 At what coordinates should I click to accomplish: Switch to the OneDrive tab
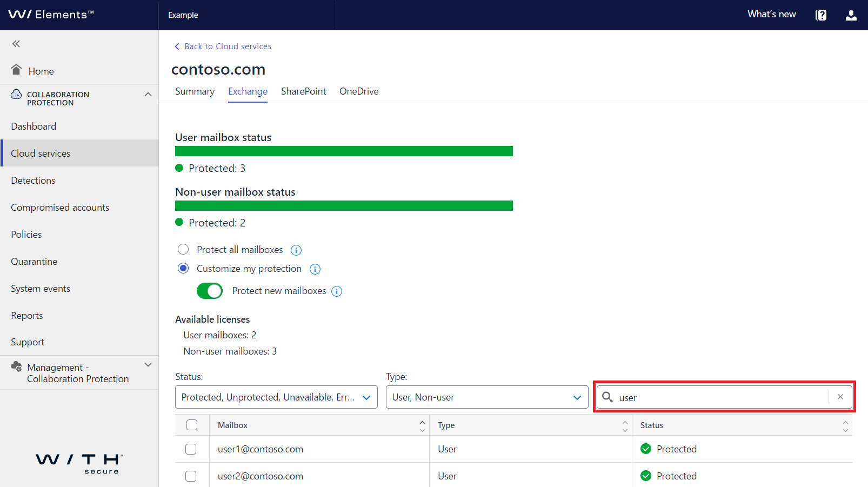click(359, 91)
